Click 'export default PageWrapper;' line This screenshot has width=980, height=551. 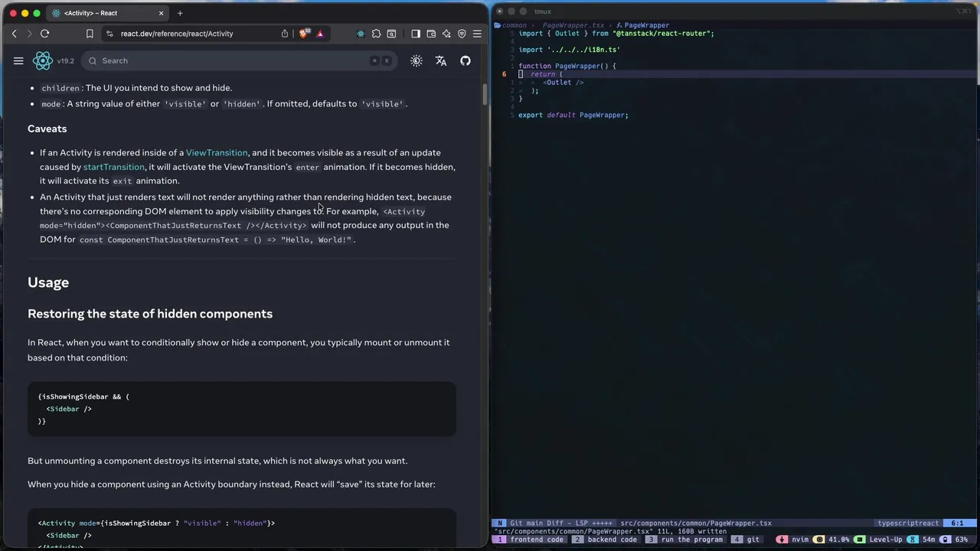click(573, 115)
